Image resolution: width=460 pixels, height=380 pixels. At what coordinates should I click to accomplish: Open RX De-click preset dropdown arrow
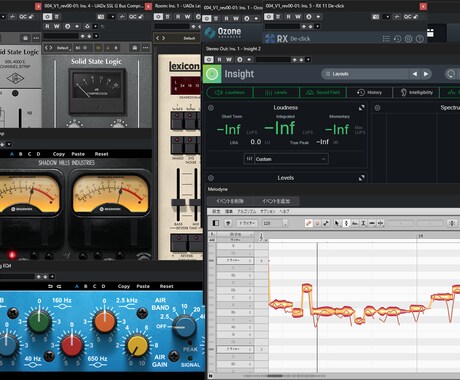pyautogui.click(x=317, y=26)
